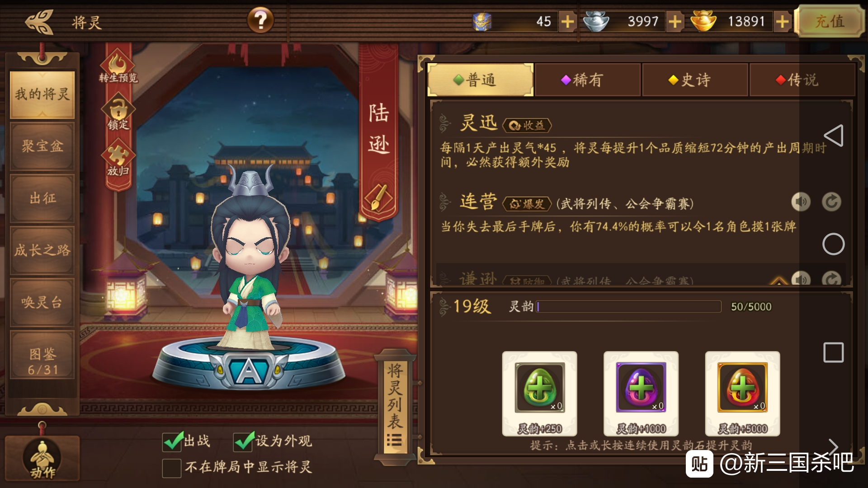Click the plus button next to 3997 silver
Screen dimensions: 868x488
(675, 21)
